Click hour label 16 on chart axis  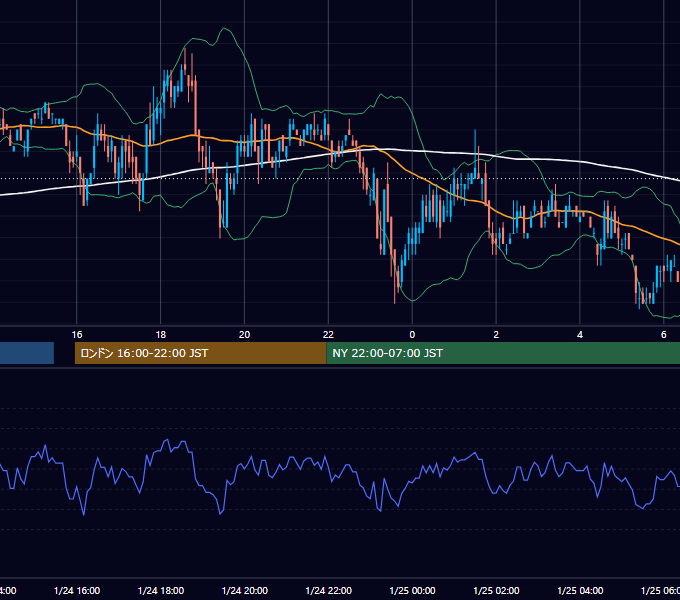77,335
